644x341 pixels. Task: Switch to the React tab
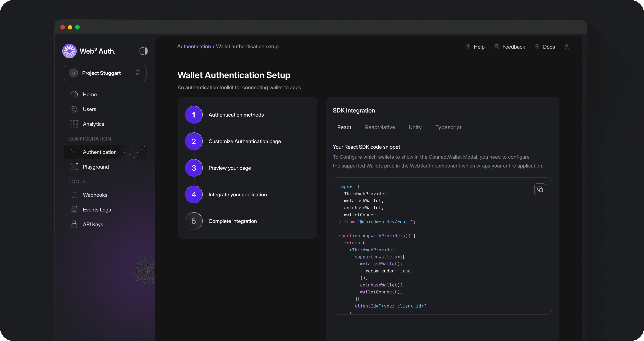(x=344, y=127)
